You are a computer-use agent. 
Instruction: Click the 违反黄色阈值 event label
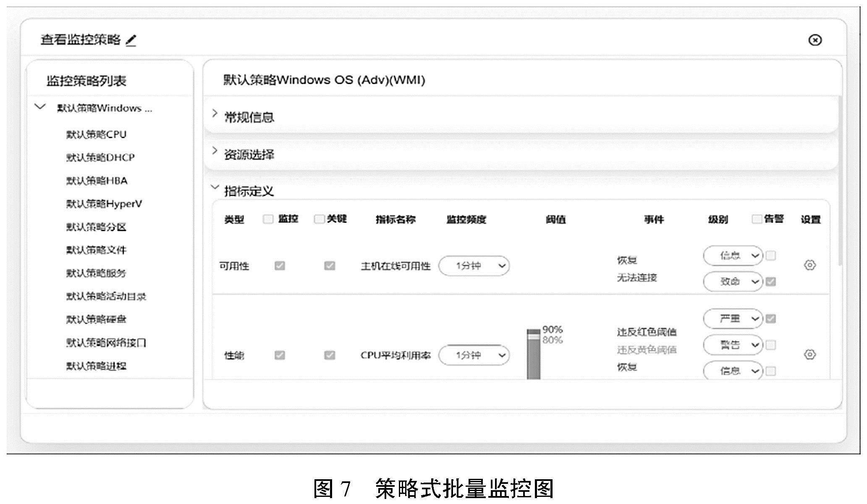pos(647,350)
